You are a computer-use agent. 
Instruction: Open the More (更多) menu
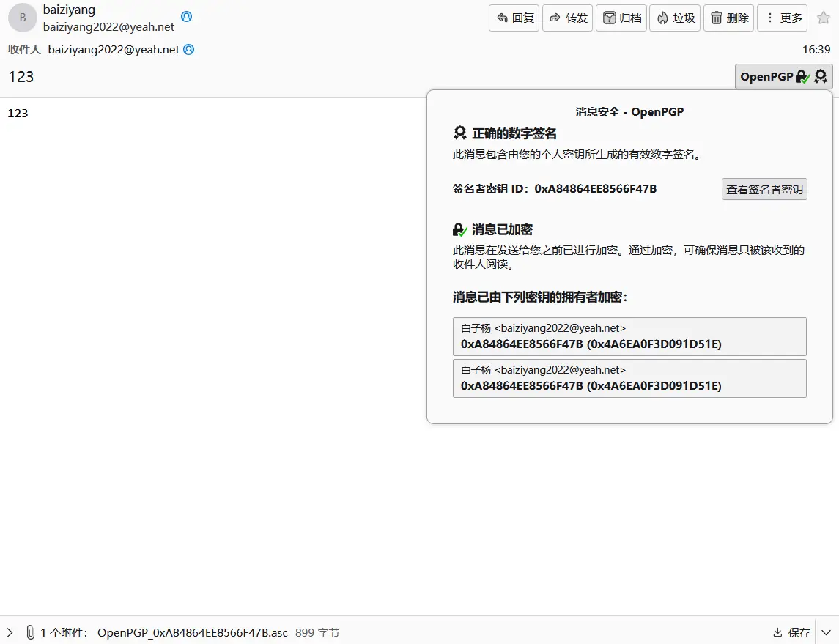[x=782, y=18]
